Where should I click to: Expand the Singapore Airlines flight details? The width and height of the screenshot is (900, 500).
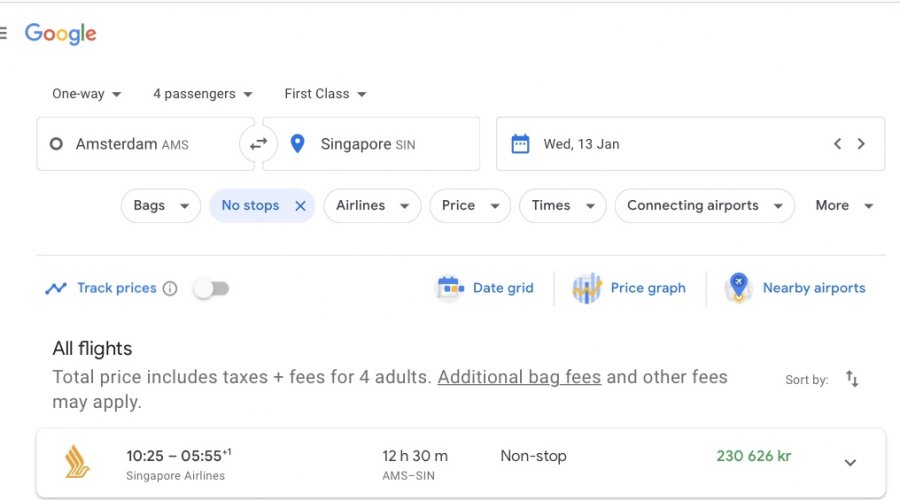click(x=850, y=462)
